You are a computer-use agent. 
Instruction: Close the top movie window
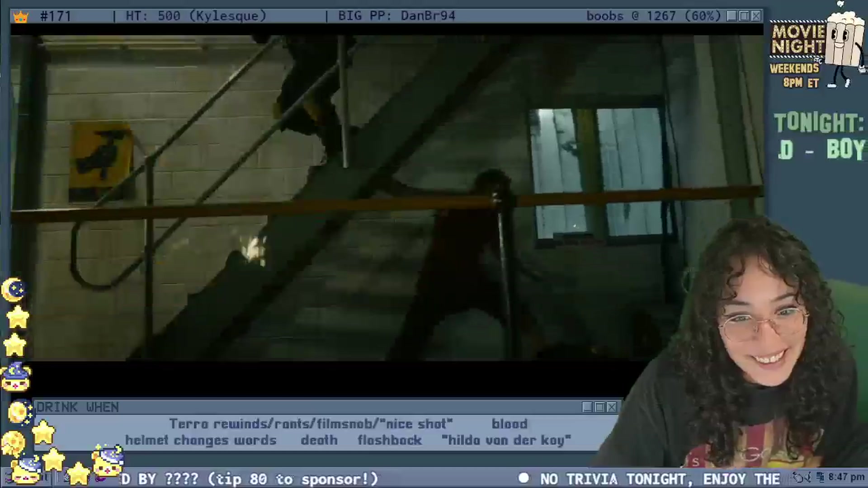[x=756, y=16]
